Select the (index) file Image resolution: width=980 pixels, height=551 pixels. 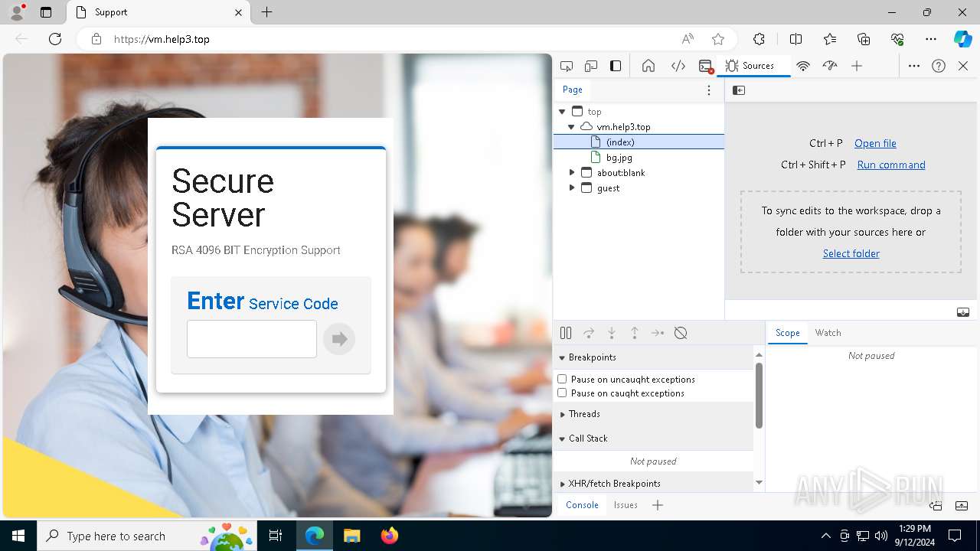pyautogui.click(x=639, y=142)
